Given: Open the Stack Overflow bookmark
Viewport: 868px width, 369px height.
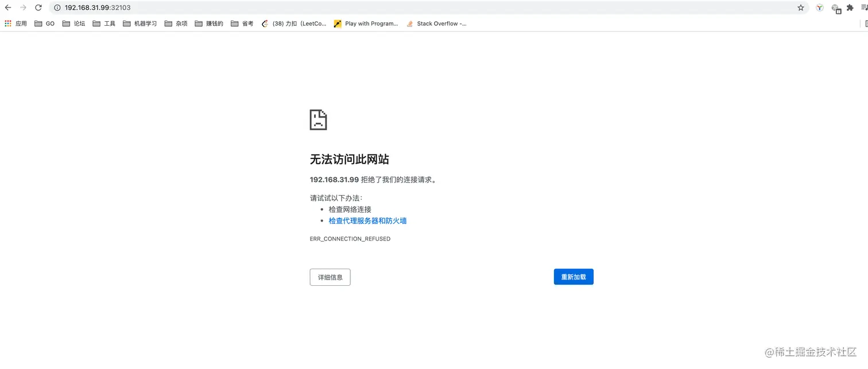Looking at the screenshot, I should [x=436, y=24].
